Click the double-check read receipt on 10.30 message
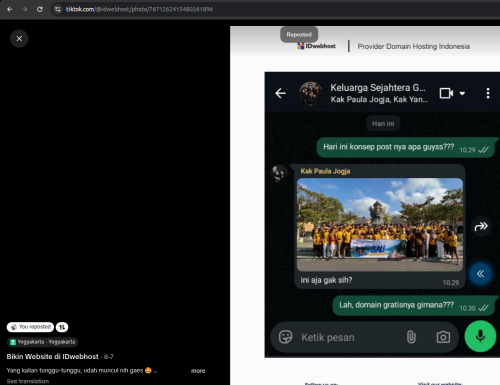500x385 pixels. 483,308
